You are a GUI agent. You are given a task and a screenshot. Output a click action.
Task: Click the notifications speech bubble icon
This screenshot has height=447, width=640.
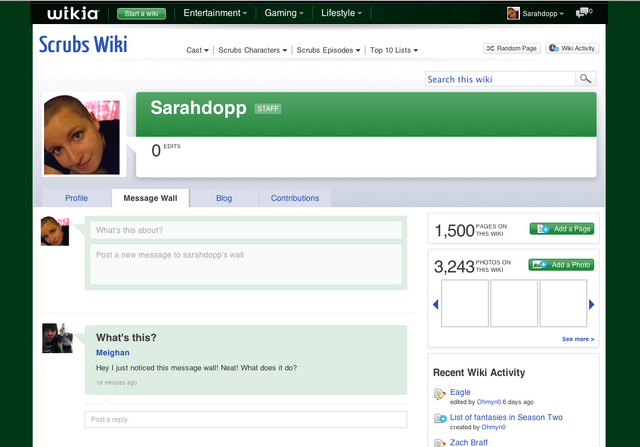584,13
